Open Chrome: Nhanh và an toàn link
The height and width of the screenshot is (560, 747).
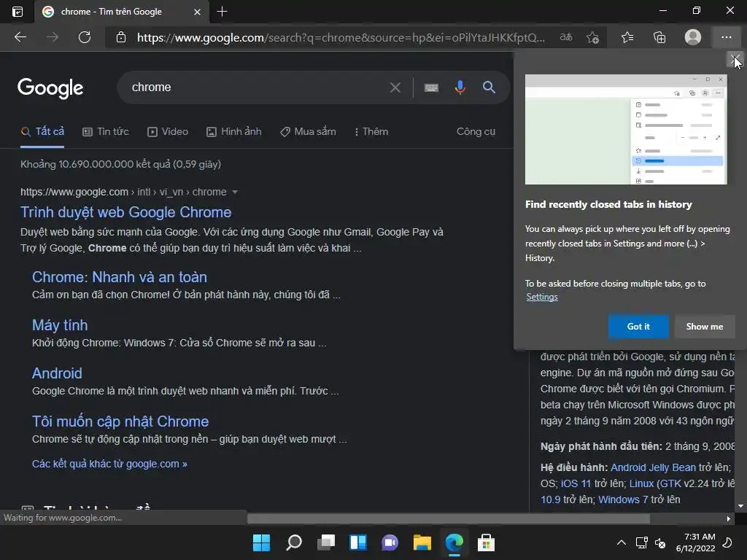click(120, 277)
